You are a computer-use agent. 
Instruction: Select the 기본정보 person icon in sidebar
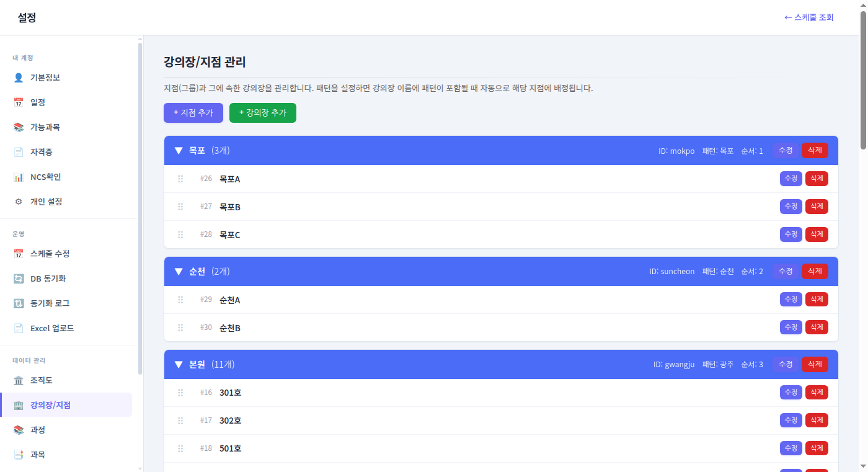(19, 77)
